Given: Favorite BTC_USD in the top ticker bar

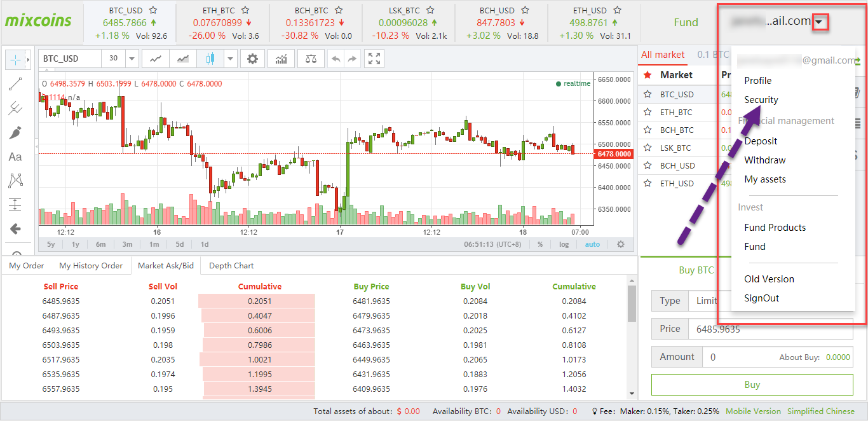Looking at the screenshot, I should pos(153,10).
